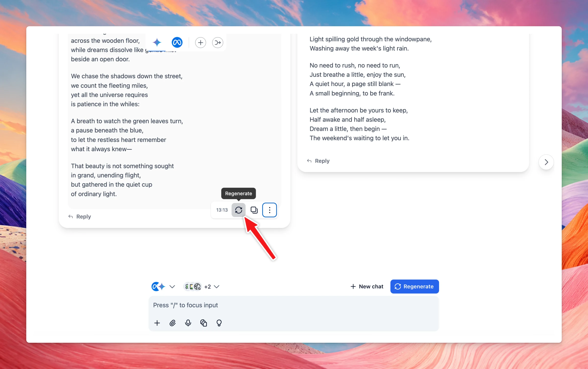Start voice input with the microphone icon
This screenshot has width=588, height=369.
pos(188,323)
